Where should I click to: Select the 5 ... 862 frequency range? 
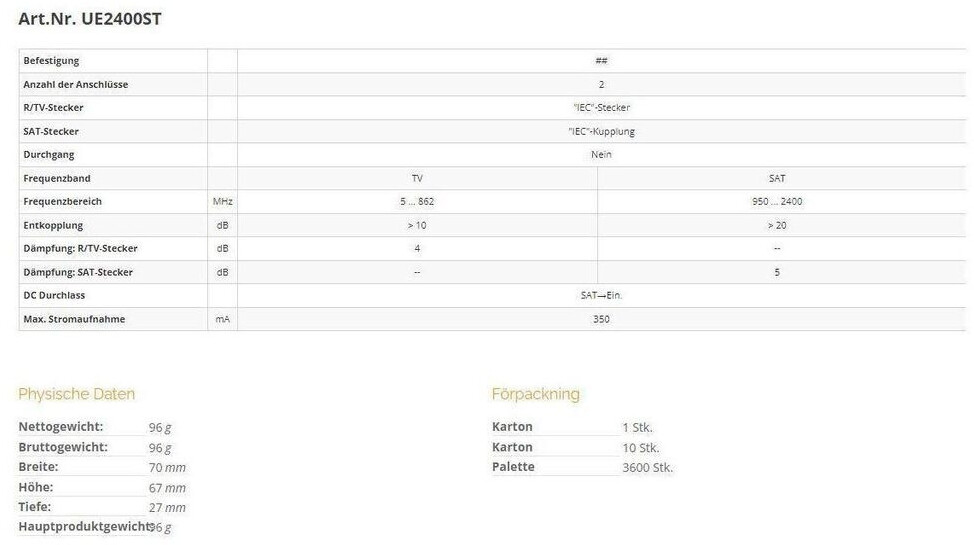click(x=417, y=202)
